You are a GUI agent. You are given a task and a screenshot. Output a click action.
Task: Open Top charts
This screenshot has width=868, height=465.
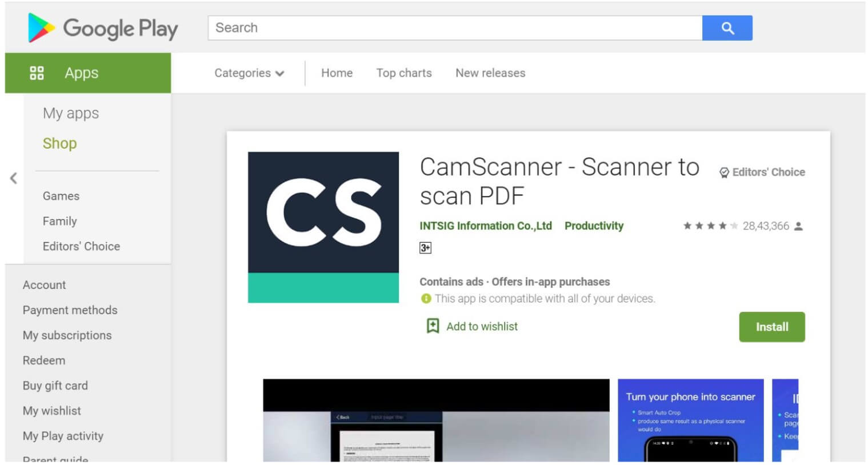point(404,73)
